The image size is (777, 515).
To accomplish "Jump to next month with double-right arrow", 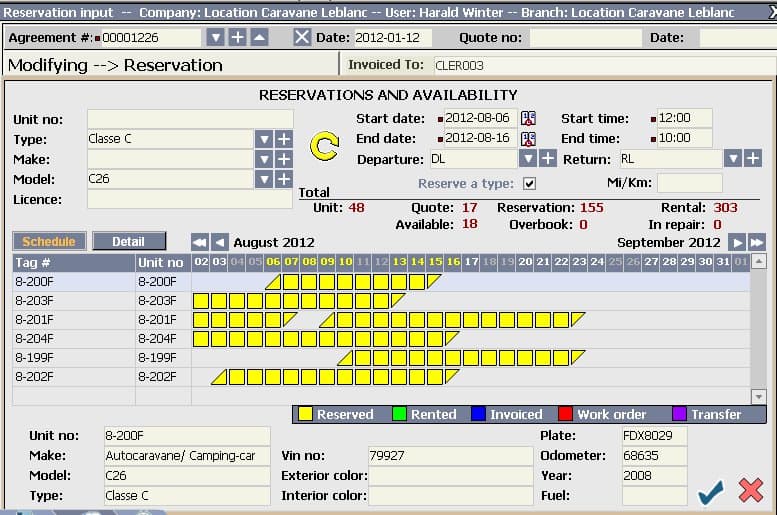I will click(x=757, y=242).
